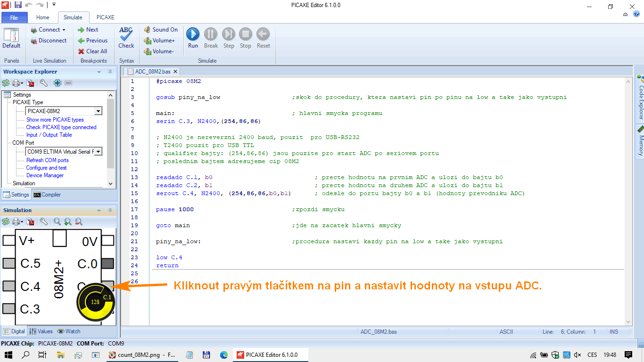Click the Refresh COM ports link
The width and height of the screenshot is (644, 362).
coord(47,160)
